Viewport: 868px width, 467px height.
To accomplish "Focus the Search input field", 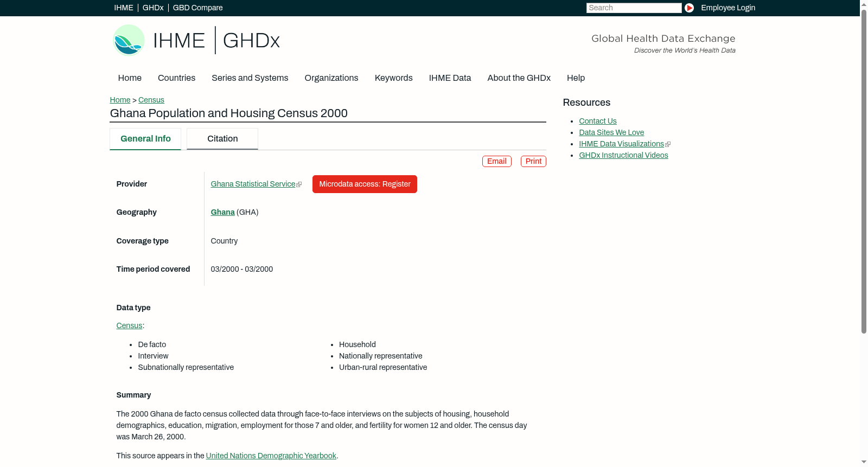I will pos(634,8).
